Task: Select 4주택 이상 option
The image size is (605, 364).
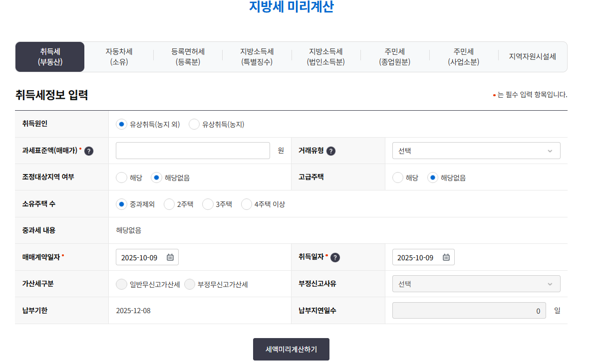Action: pyautogui.click(x=247, y=204)
